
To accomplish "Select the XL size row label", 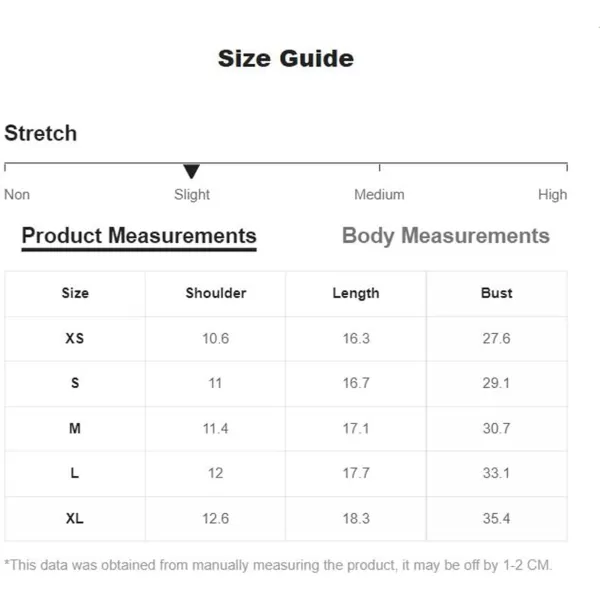I will [75, 518].
